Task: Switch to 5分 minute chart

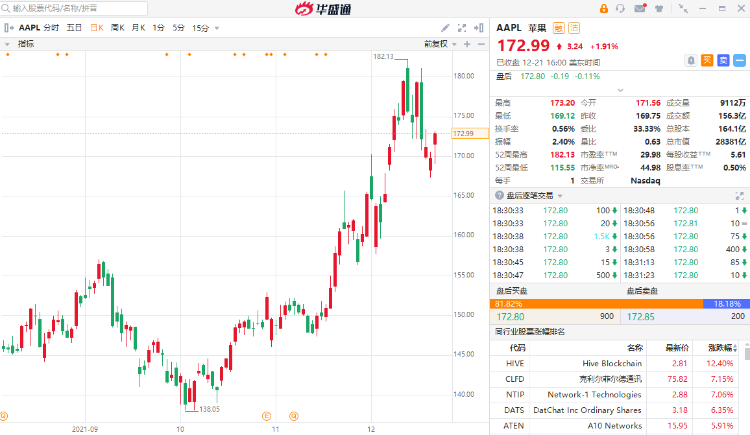Action: (x=178, y=28)
